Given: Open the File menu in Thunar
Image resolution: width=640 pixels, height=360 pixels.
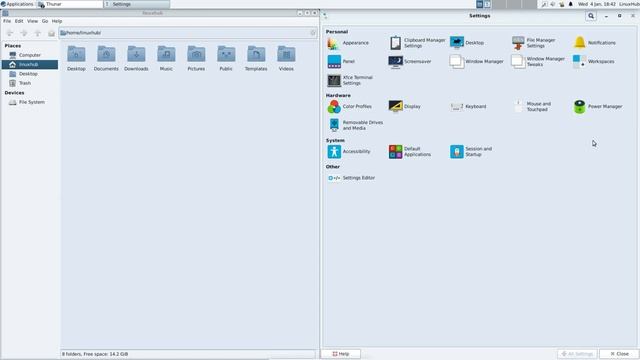Looking at the screenshot, I should [x=7, y=21].
